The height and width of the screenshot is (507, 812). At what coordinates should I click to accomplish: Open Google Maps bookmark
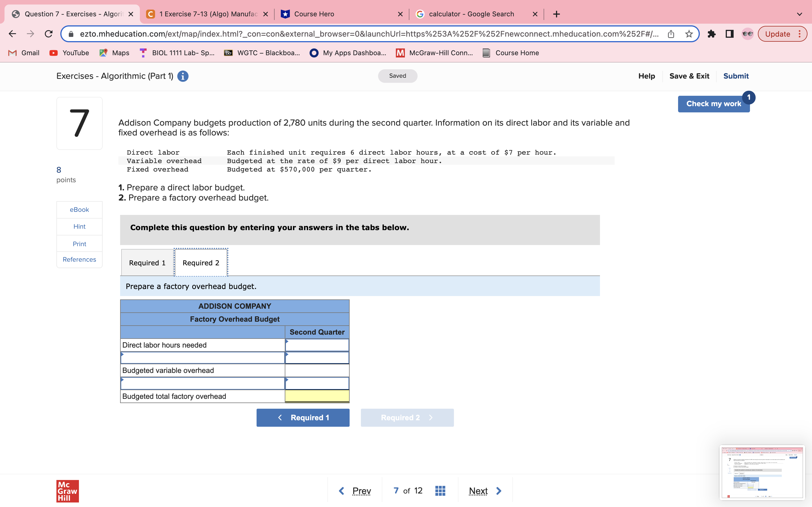click(114, 53)
